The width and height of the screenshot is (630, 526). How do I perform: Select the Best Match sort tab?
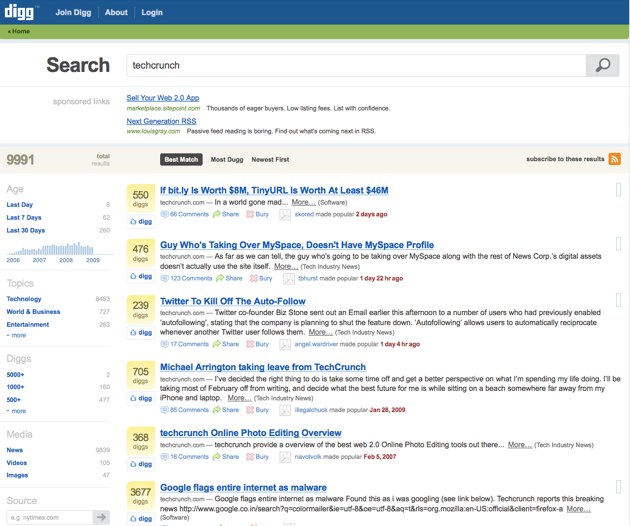tap(181, 160)
